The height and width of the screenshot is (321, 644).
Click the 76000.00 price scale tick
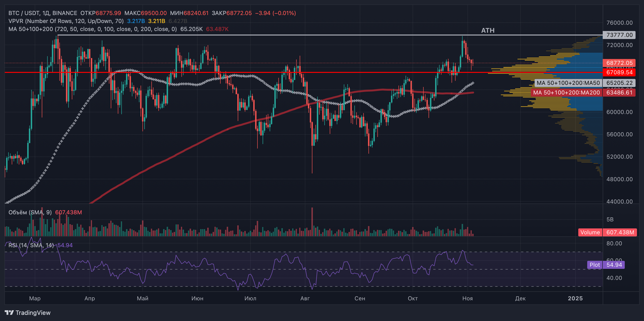pos(620,23)
